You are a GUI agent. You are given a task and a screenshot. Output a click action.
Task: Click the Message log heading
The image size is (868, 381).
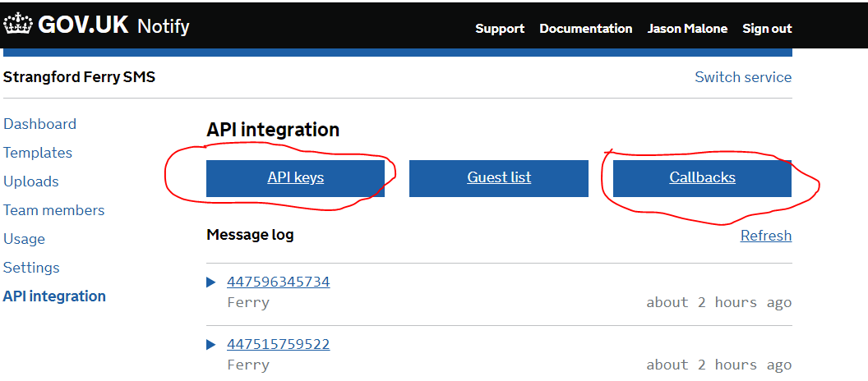click(x=250, y=235)
